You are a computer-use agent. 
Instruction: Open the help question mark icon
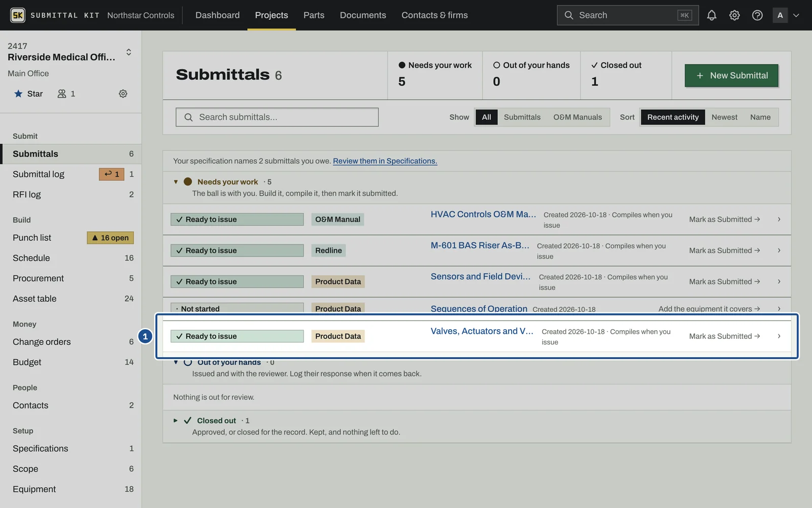[x=757, y=15]
